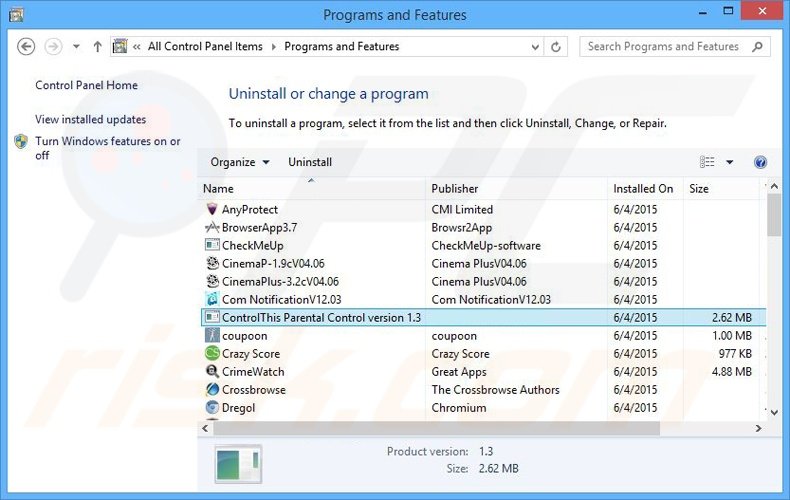Click the forward navigation arrow
The image size is (790, 500).
(53, 47)
